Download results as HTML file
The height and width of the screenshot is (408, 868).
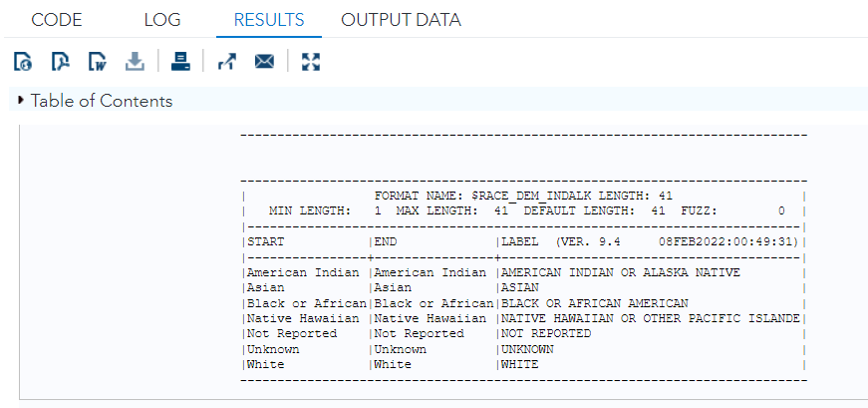click(x=24, y=62)
